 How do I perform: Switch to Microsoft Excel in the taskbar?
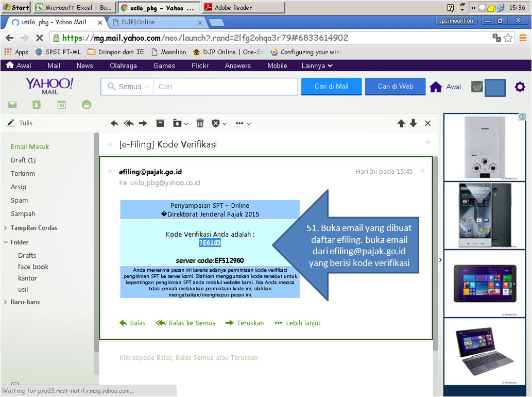pyautogui.click(x=74, y=7)
